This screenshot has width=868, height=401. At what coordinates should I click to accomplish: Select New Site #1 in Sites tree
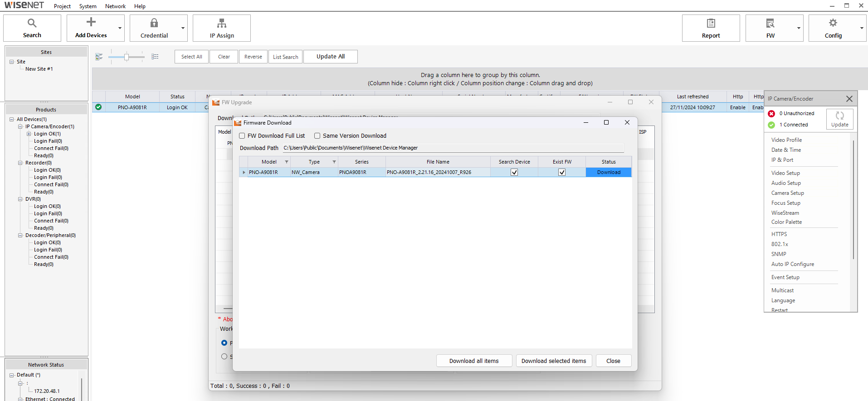pos(39,69)
